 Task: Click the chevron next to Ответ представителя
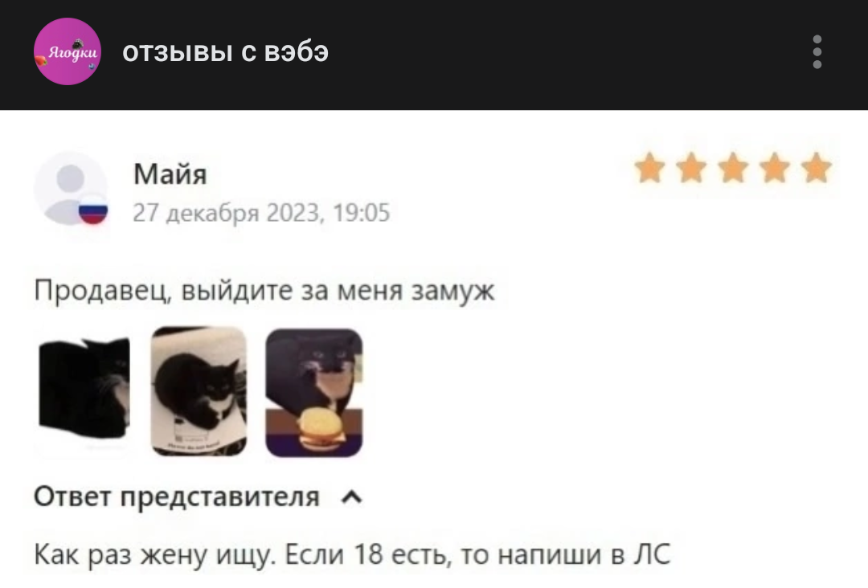[352, 498]
